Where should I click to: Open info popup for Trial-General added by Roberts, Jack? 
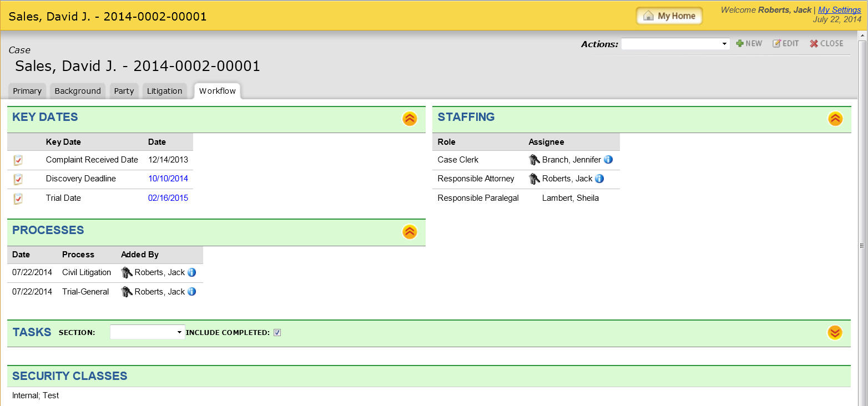click(191, 291)
